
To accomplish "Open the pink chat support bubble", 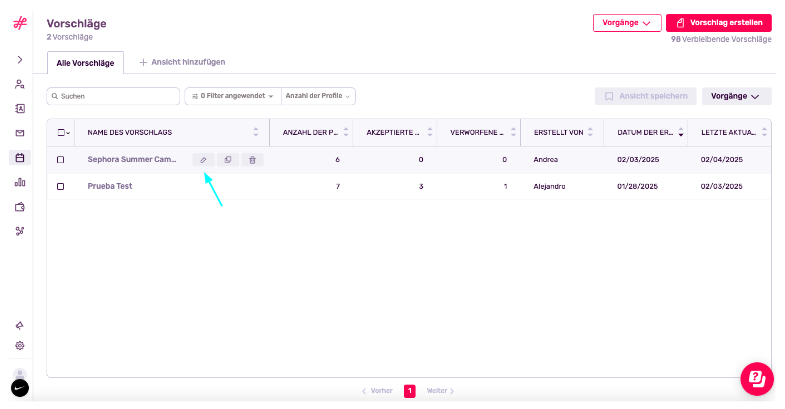I will tap(757, 379).
